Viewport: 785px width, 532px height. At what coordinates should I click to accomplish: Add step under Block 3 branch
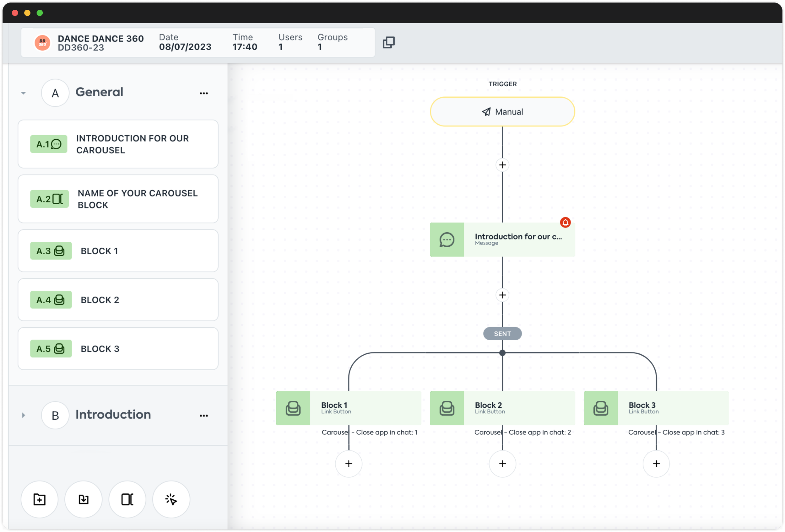[656, 464]
